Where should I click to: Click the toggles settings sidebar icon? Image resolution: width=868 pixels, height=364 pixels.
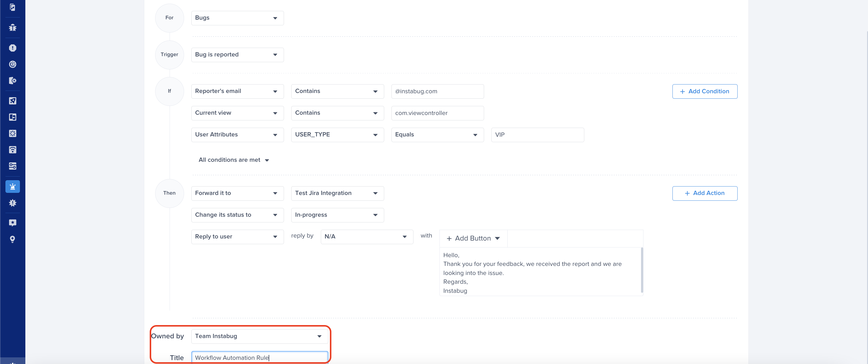pyautogui.click(x=12, y=166)
